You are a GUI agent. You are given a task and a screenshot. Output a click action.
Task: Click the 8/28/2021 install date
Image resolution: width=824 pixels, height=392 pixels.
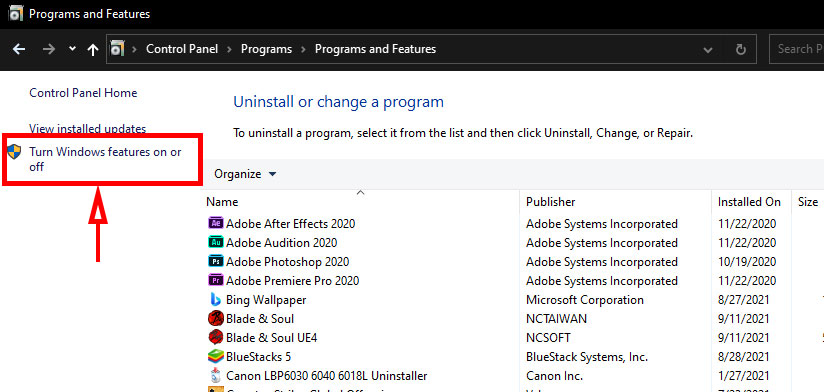(x=744, y=357)
